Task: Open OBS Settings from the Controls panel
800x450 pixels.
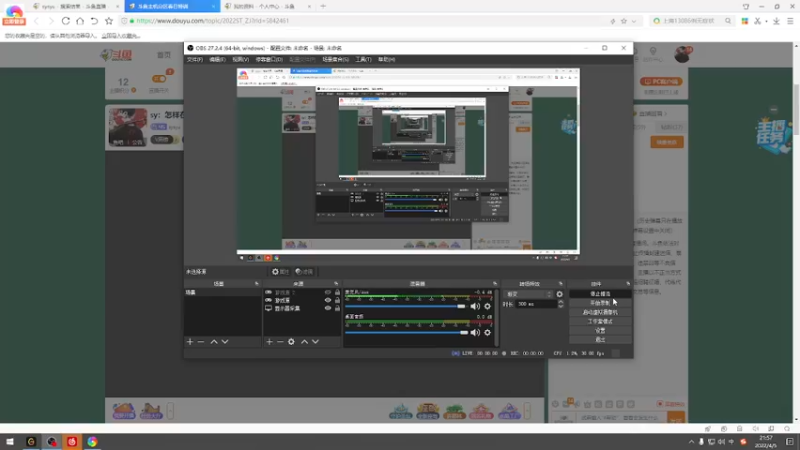Action: 600,331
